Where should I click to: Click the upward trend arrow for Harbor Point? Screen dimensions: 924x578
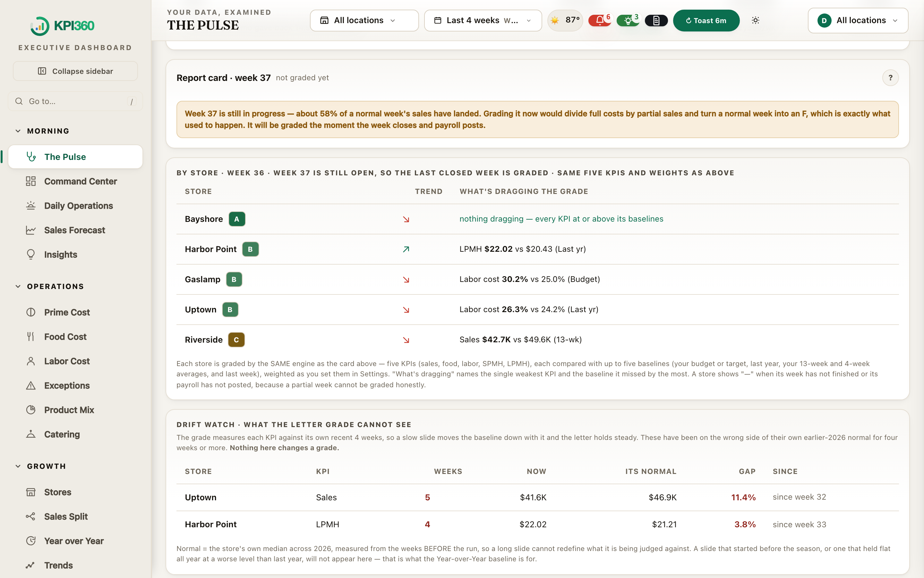[406, 249]
